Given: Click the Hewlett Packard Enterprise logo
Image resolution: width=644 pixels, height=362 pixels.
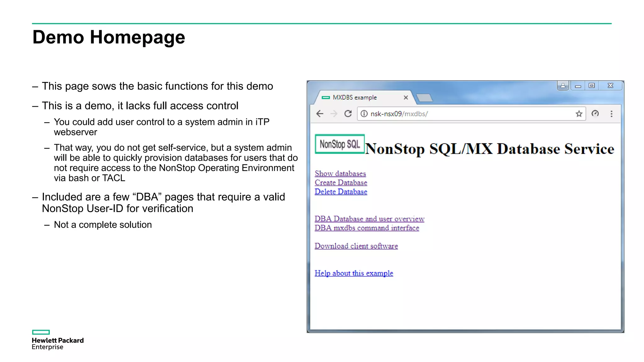Looking at the screenshot, I should (58, 340).
